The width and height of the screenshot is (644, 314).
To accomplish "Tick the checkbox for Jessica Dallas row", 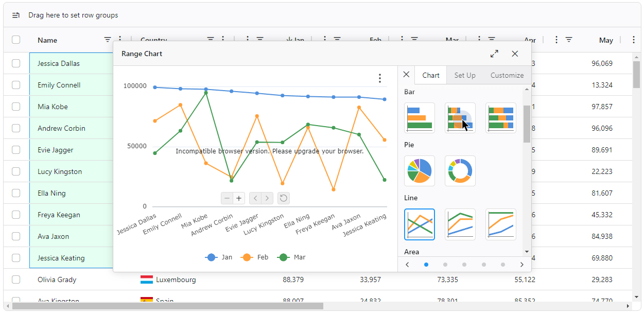I will point(16,63).
